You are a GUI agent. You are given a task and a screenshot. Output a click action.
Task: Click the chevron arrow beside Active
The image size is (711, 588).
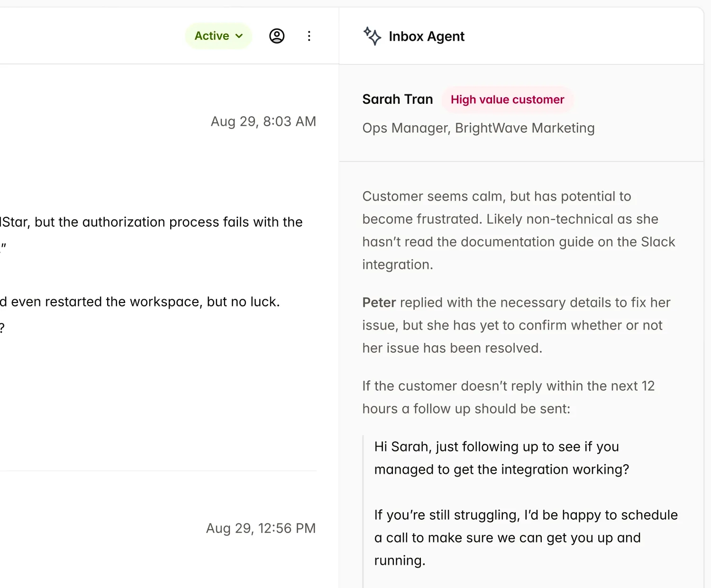pos(239,36)
